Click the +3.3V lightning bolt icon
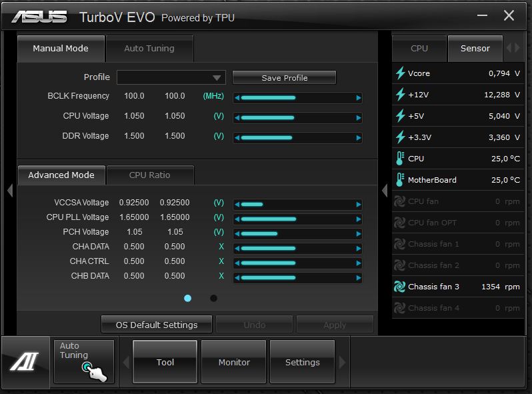The image size is (532, 394). point(401,137)
